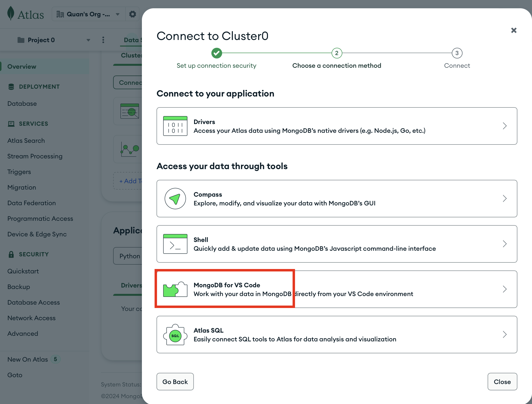Select Overview in the sidebar
Viewport: 532px width, 404px height.
click(x=44, y=67)
